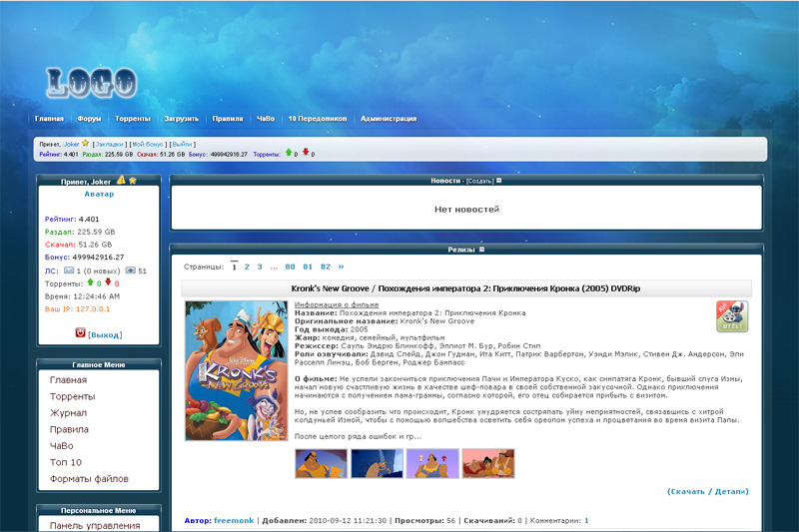Collapse the Новости block with its toggle icon
This screenshot has height=532, width=799.
498,181
